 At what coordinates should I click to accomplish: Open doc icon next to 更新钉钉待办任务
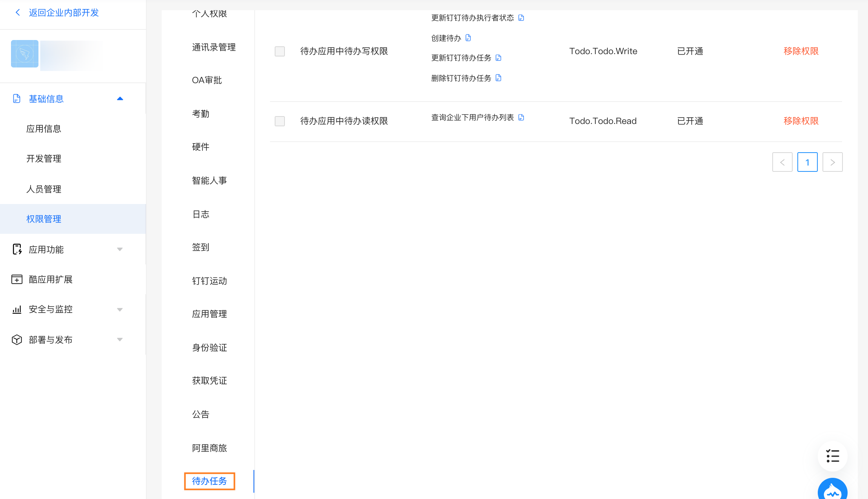pyautogui.click(x=498, y=58)
